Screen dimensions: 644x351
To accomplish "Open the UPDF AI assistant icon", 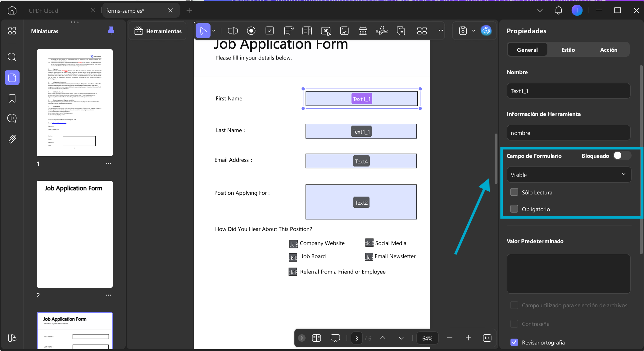I will pos(486,31).
